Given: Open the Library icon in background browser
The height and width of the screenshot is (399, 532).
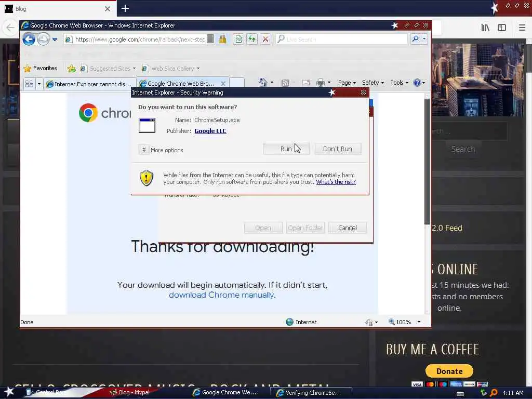Looking at the screenshot, I should pos(485,28).
